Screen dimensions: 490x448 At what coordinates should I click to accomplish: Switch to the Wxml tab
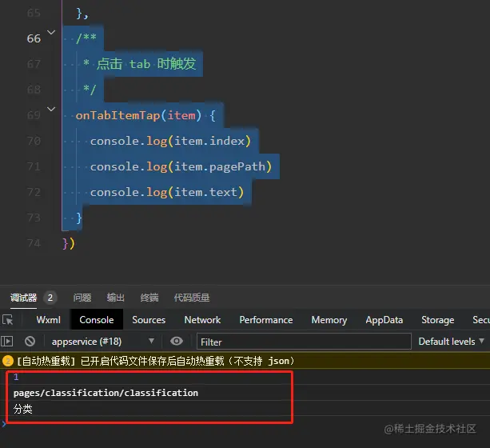pos(48,320)
